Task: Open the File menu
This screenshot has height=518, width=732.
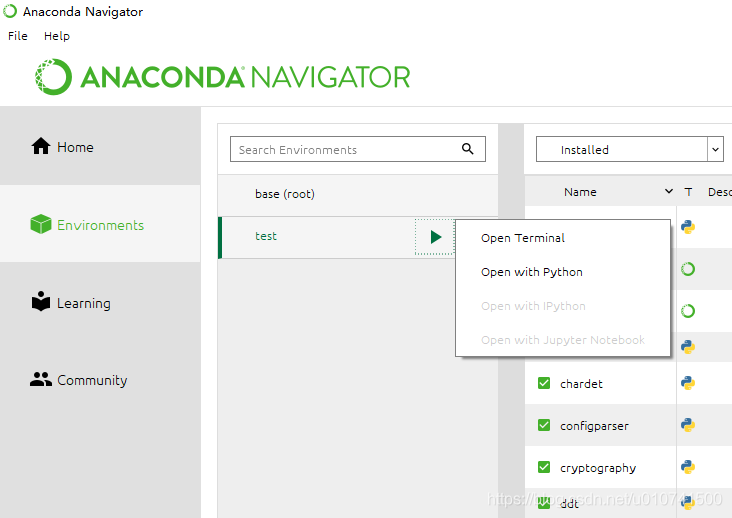Action: [18, 36]
